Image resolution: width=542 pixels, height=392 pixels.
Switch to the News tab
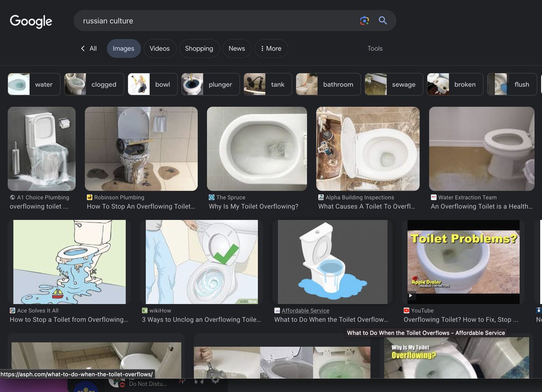(x=237, y=48)
